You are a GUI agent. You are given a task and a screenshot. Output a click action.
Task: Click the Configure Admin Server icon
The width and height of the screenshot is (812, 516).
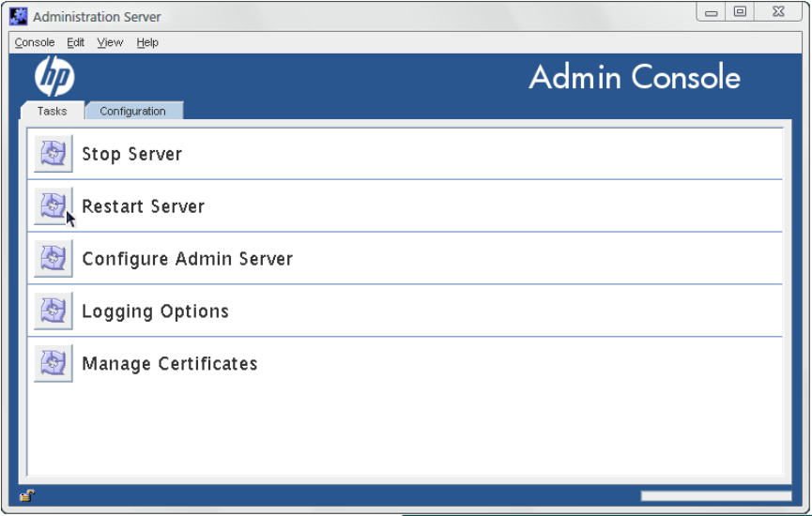click(x=54, y=259)
